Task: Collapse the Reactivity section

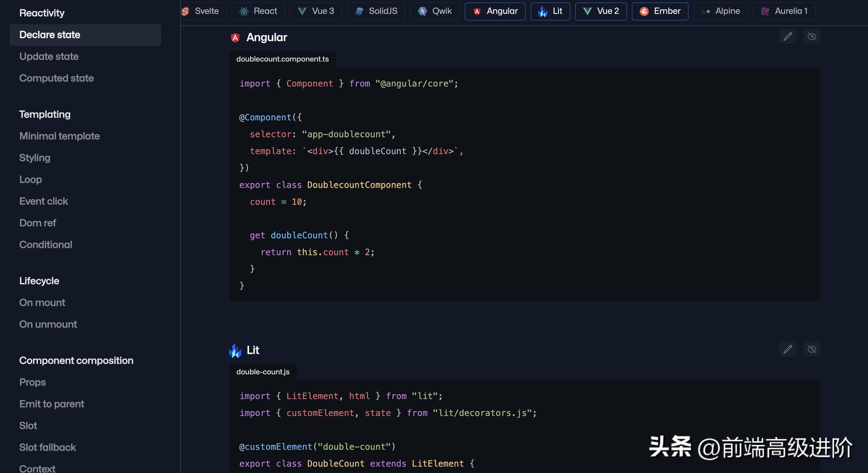Action: coord(41,13)
